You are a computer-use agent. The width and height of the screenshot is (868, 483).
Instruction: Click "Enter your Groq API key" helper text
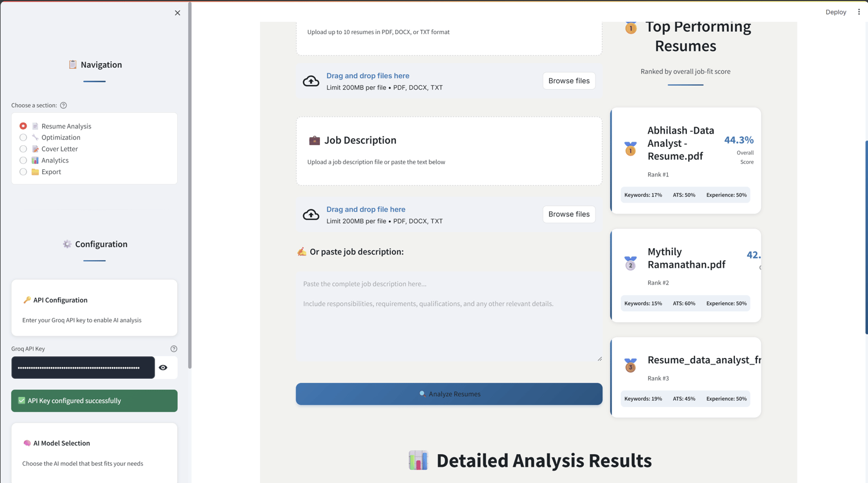(x=82, y=320)
